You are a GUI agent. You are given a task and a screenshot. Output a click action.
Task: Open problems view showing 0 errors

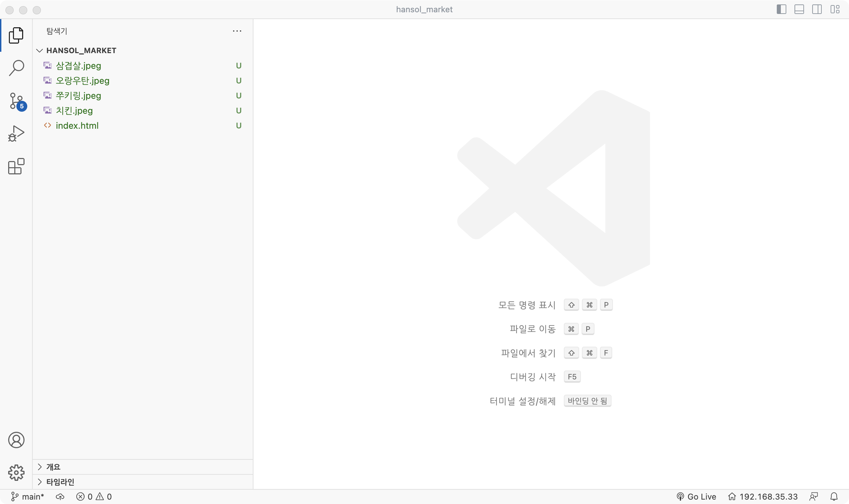(x=94, y=497)
